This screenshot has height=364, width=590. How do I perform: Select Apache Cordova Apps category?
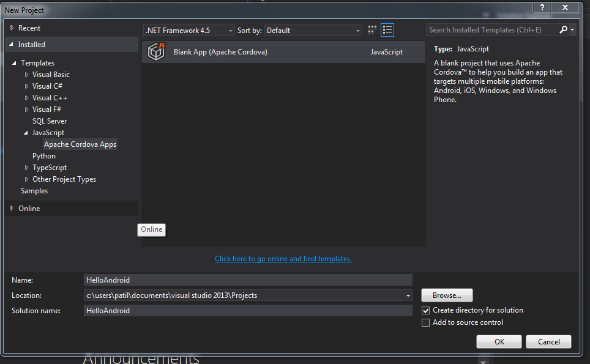[x=80, y=144]
